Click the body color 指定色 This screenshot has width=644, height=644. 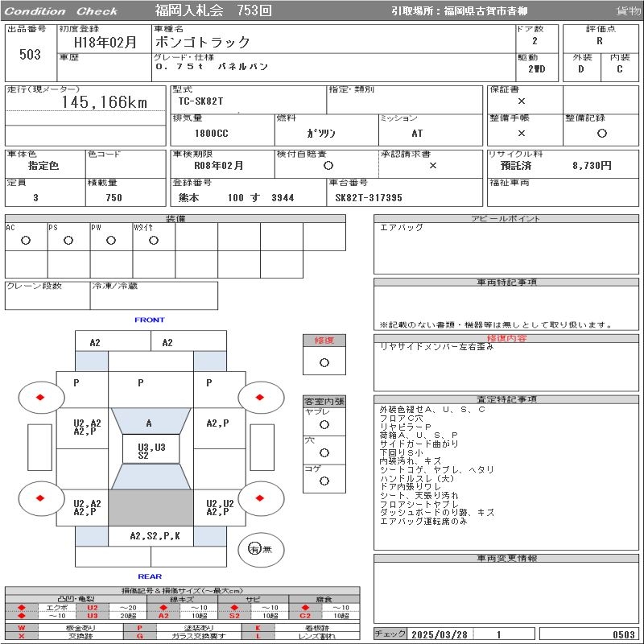coord(43,166)
